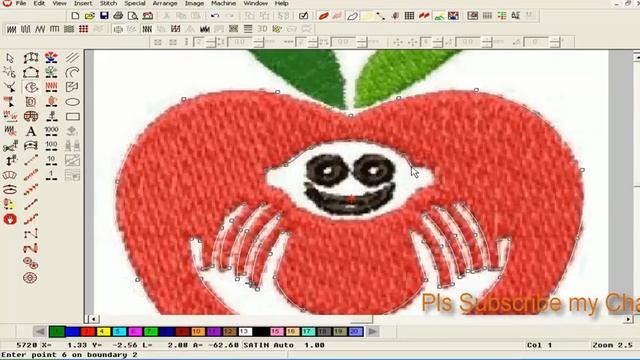Pick orange thread color 10
The image size is (640, 360).
point(198,331)
